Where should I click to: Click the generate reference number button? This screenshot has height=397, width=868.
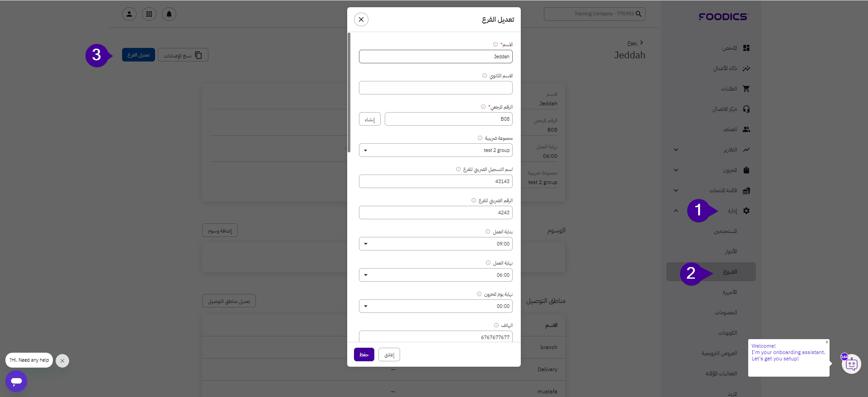click(x=370, y=119)
